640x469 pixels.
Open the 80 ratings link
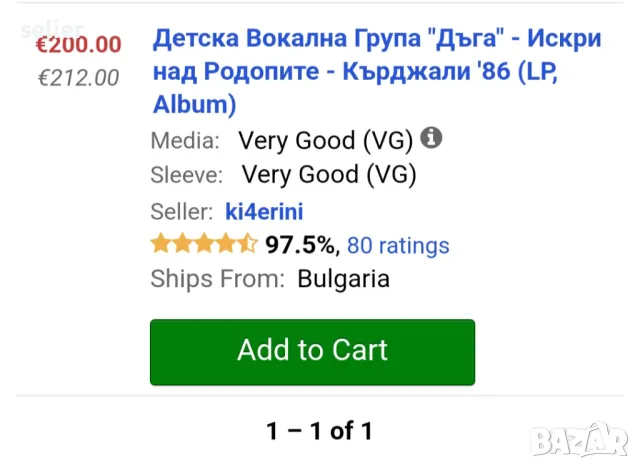pyautogui.click(x=399, y=245)
